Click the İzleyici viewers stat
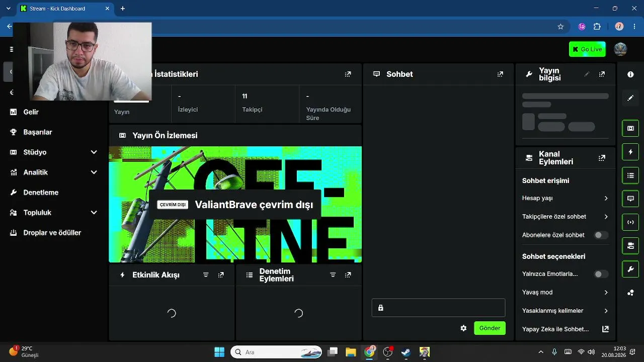This screenshot has width=644, height=362. [203, 104]
